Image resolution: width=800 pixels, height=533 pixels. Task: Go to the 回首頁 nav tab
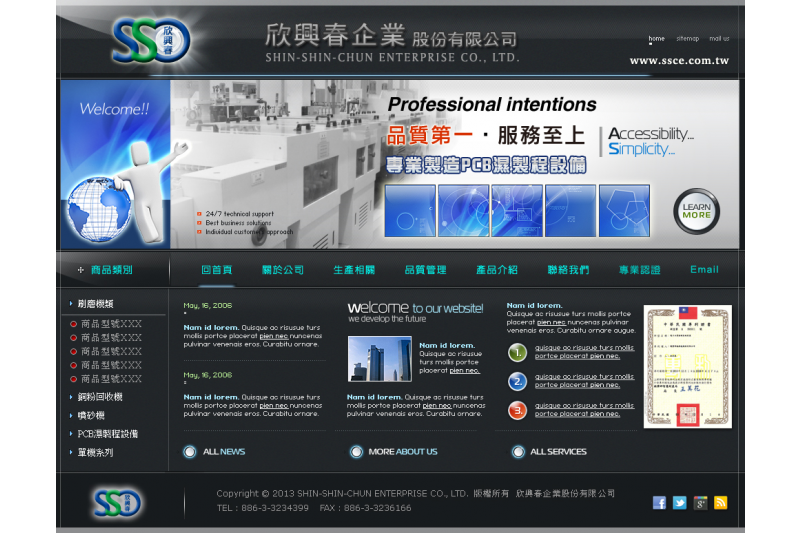[x=217, y=270]
